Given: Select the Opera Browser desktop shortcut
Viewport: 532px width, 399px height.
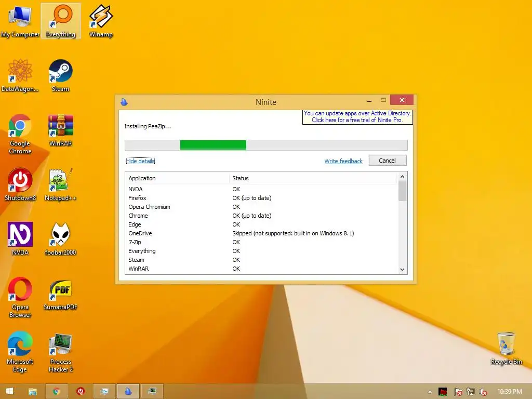Looking at the screenshot, I should coord(20,298).
